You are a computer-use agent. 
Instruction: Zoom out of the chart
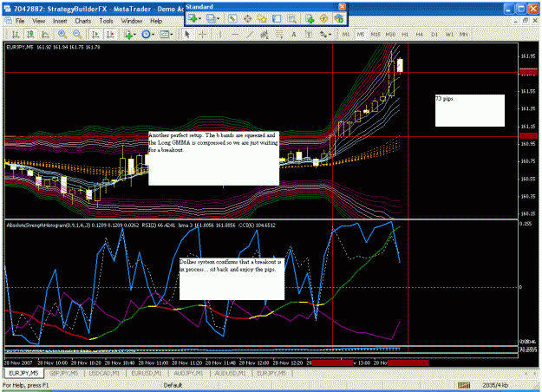(x=77, y=34)
